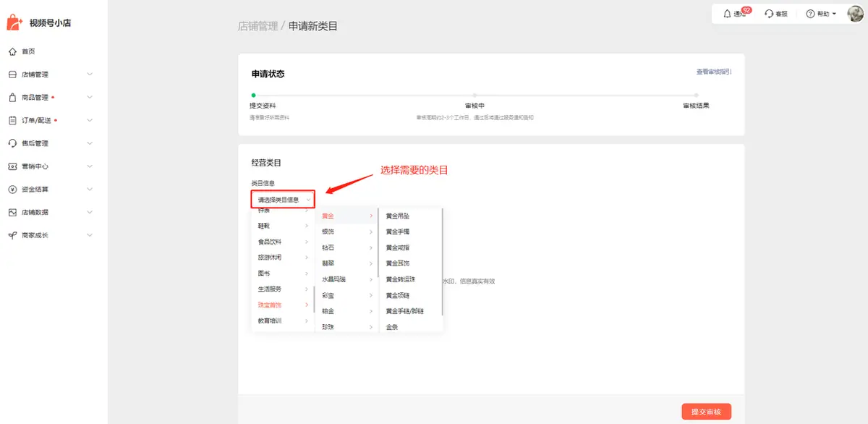Expand 订单/配送 sidebar chevron
This screenshot has width=868, height=424.
click(x=90, y=120)
